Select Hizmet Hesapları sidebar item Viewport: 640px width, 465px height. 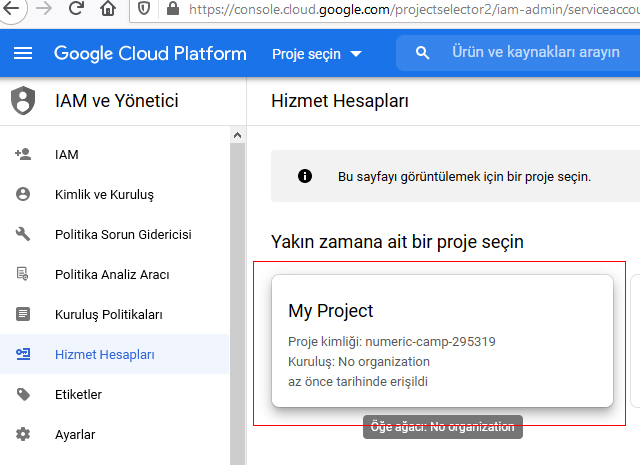coord(114,354)
